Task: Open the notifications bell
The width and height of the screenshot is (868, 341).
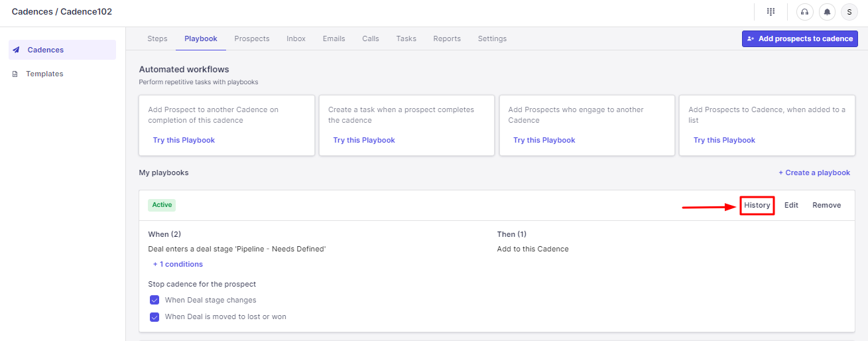Action: click(827, 12)
